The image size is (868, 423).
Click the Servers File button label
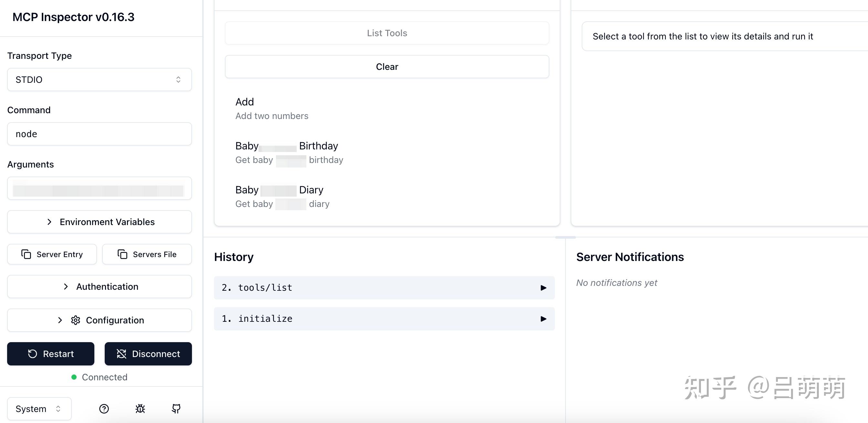[155, 254]
